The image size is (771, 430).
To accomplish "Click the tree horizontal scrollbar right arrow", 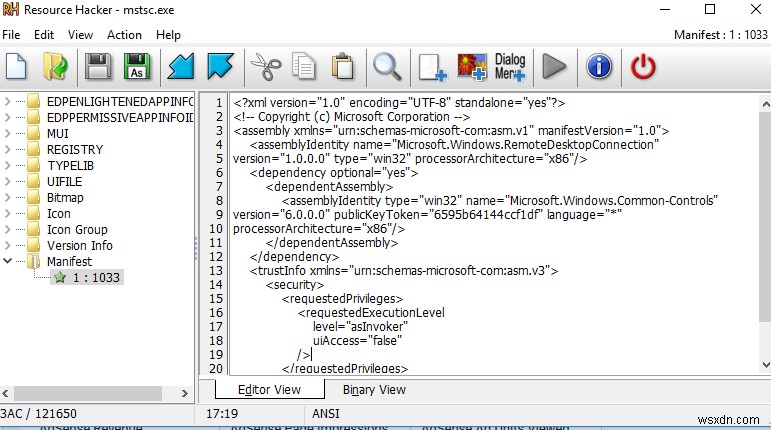I will tap(185, 394).
